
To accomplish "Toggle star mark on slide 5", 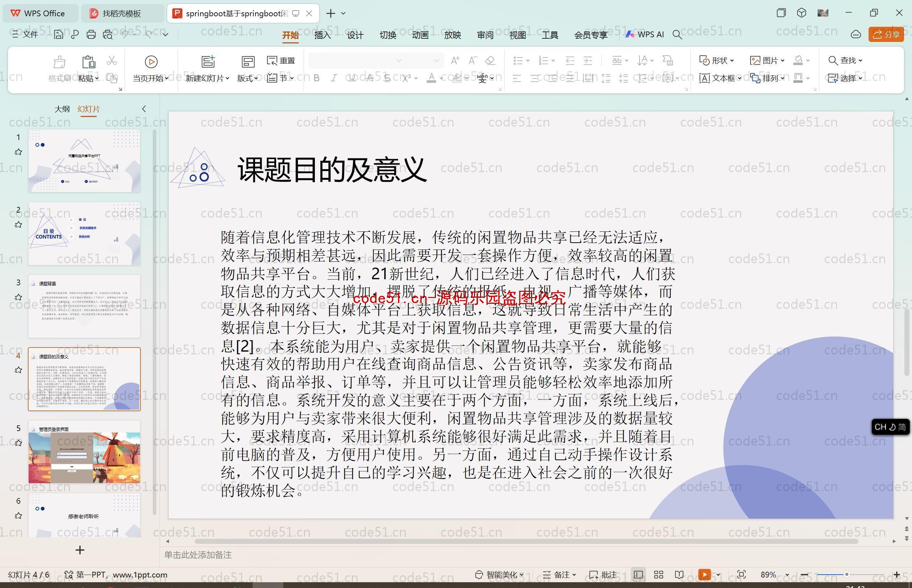I will [18, 443].
